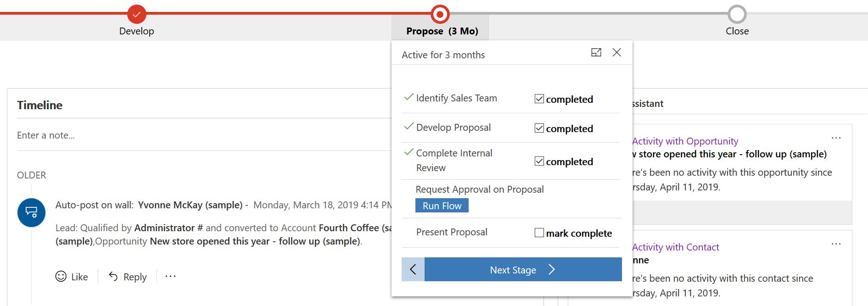
Task: Open the Activity with Opportunity link
Action: (x=685, y=141)
